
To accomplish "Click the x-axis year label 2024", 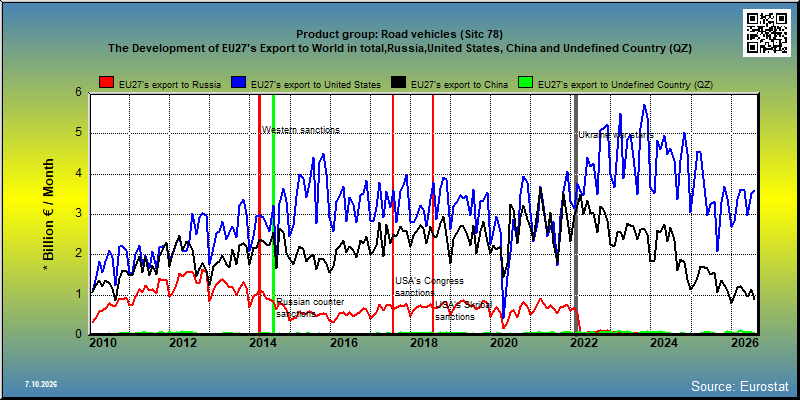I will 664,343.
